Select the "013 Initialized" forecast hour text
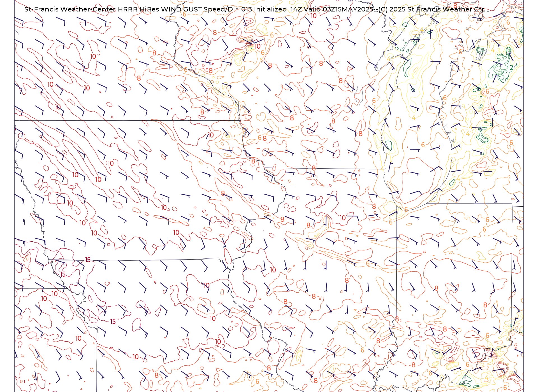Image resolution: width=538 pixels, height=392 pixels. pos(264,9)
